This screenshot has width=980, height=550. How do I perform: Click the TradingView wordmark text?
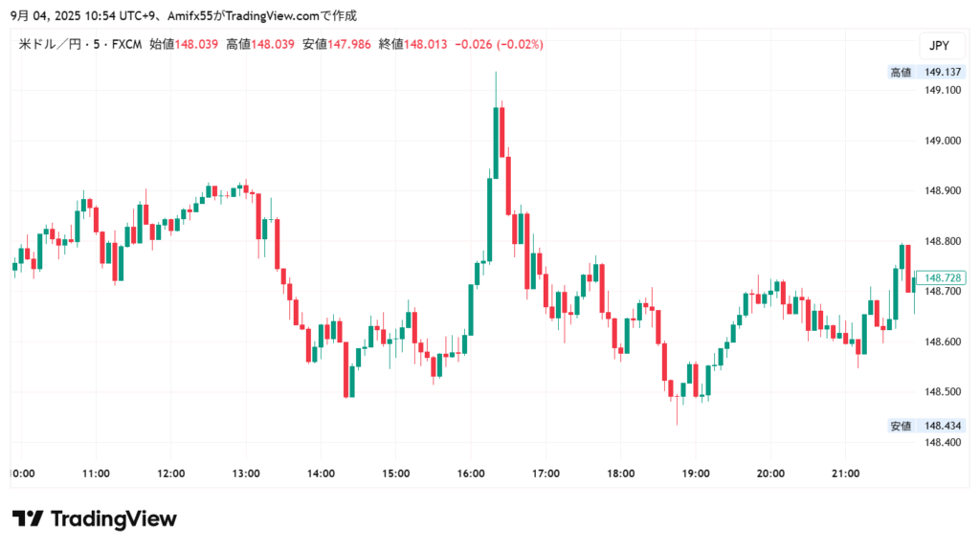click(113, 519)
